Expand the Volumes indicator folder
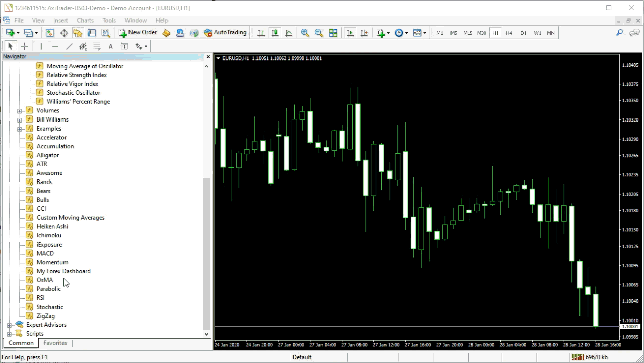 click(20, 111)
